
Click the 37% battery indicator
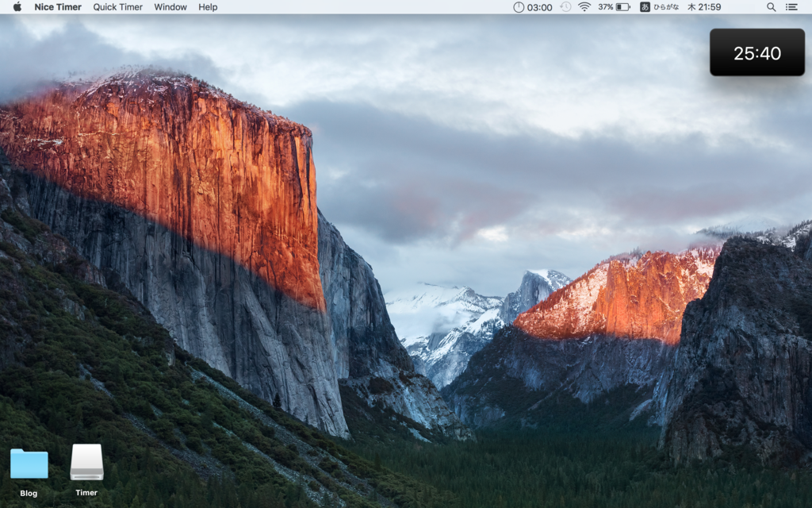coord(615,6)
